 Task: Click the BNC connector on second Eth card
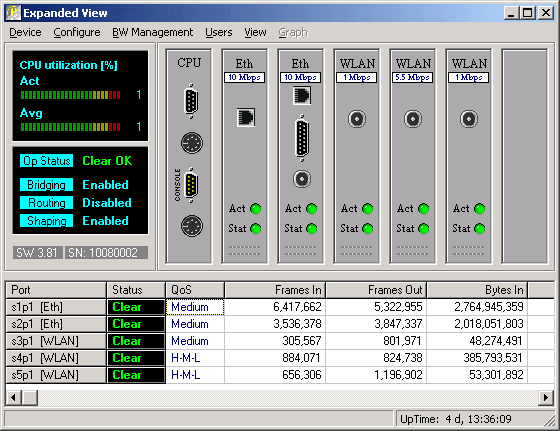[x=302, y=179]
